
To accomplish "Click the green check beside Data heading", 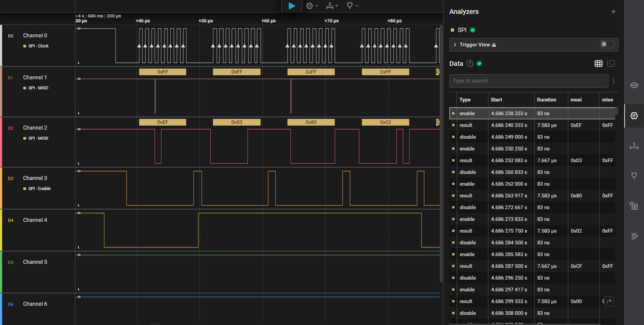I will click(x=480, y=64).
